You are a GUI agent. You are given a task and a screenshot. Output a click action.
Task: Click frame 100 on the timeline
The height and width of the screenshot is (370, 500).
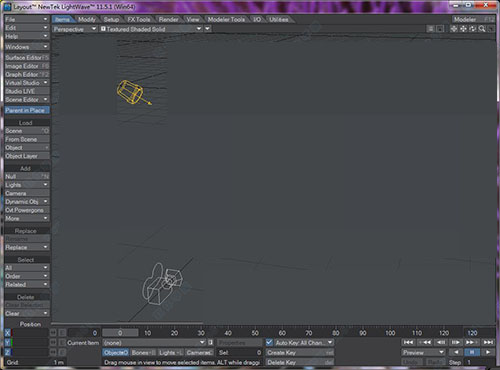click(x=390, y=333)
